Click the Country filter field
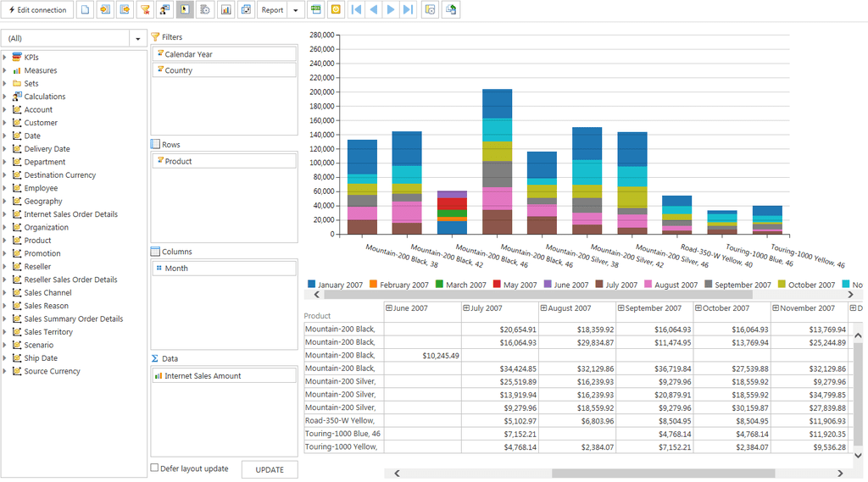This screenshot has width=868, height=482. click(x=224, y=70)
